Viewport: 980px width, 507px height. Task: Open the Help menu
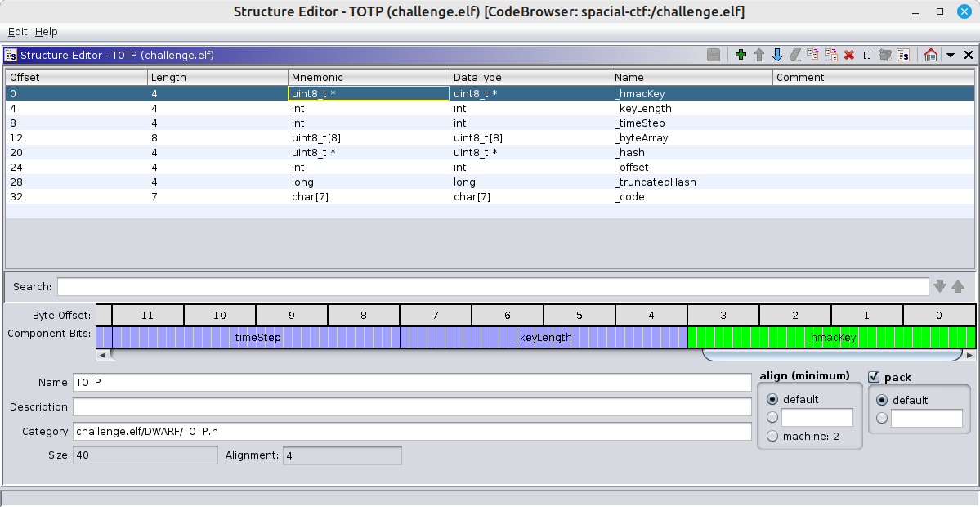[47, 31]
